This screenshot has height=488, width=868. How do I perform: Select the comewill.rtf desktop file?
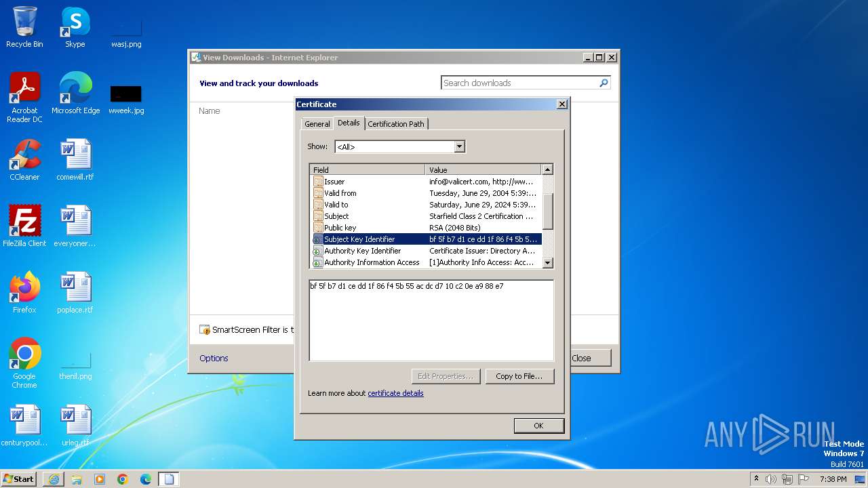pyautogui.click(x=75, y=160)
